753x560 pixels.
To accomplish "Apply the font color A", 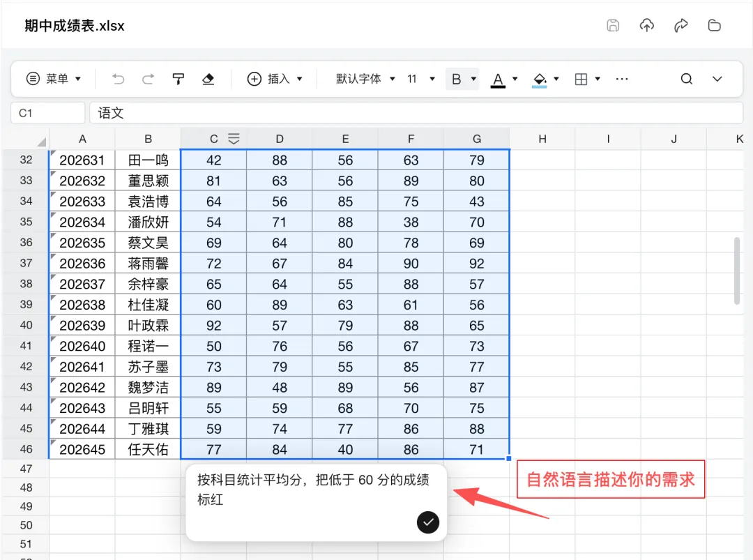I will click(x=498, y=80).
